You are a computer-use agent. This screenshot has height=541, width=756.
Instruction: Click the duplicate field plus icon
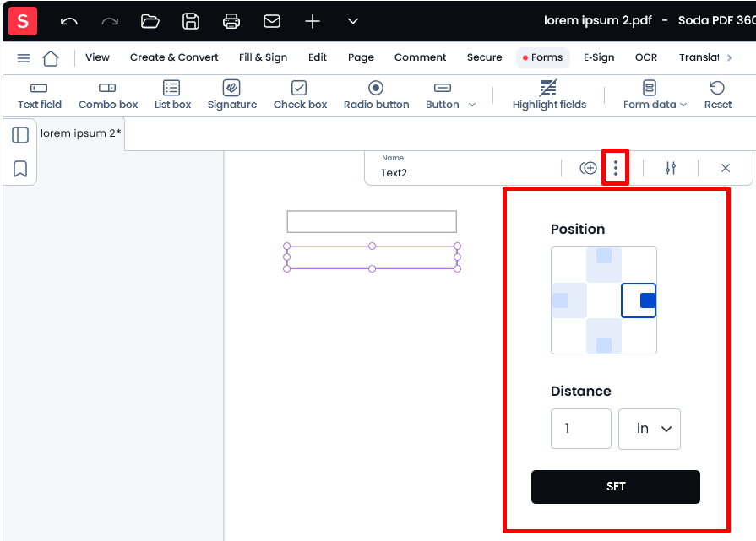click(588, 168)
